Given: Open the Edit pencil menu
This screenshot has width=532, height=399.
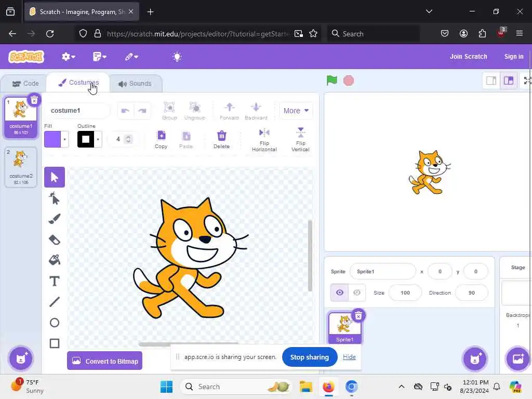Looking at the screenshot, I should pos(131,57).
